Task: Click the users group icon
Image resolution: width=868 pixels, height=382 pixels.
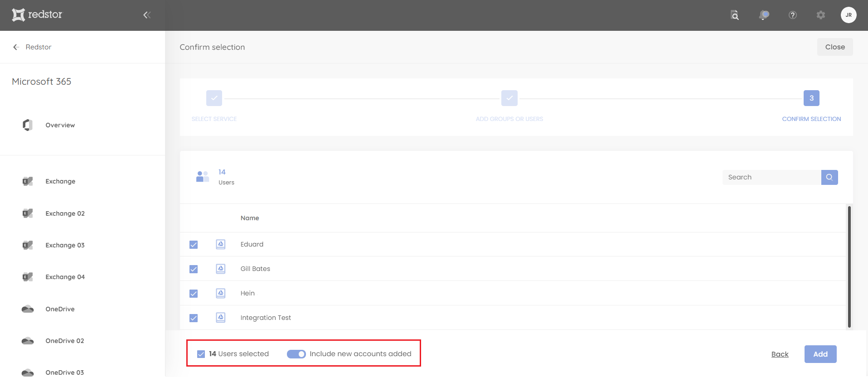Action: 203,176
